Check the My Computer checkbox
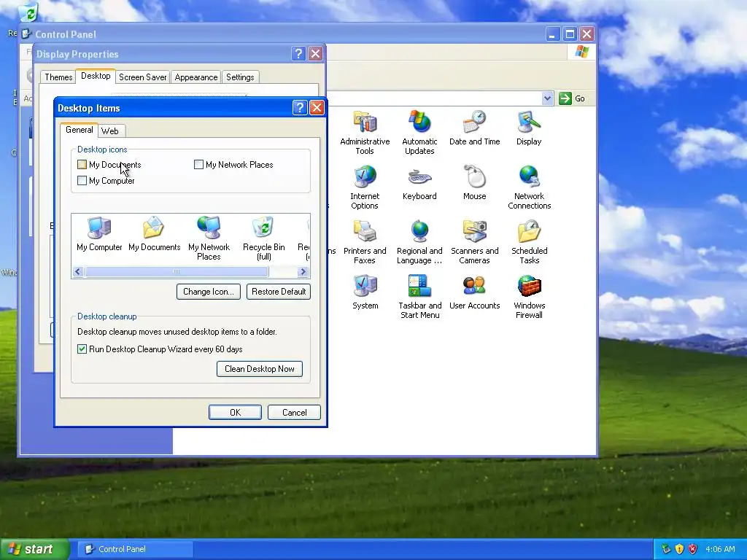The image size is (747, 560). [x=82, y=181]
